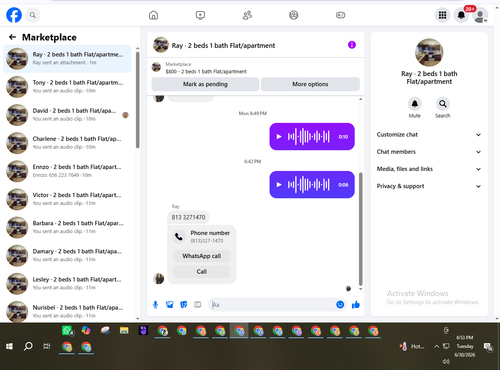
Task: Expand Customize chat section
Action: coord(429,135)
